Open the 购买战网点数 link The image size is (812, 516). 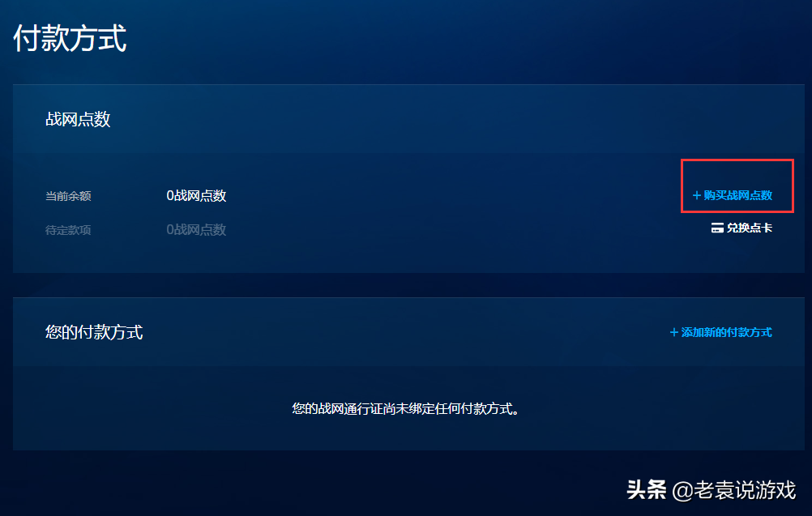pos(733,195)
